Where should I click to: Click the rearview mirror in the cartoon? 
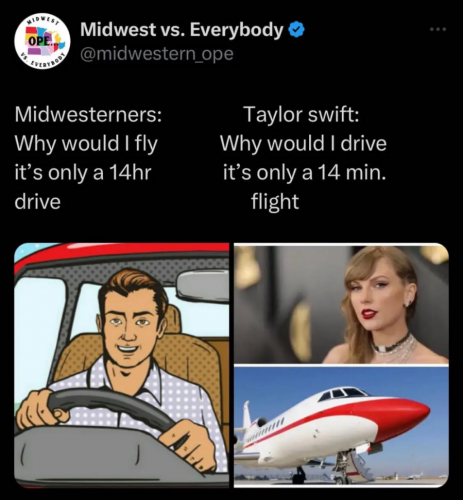pyautogui.click(x=202, y=286)
